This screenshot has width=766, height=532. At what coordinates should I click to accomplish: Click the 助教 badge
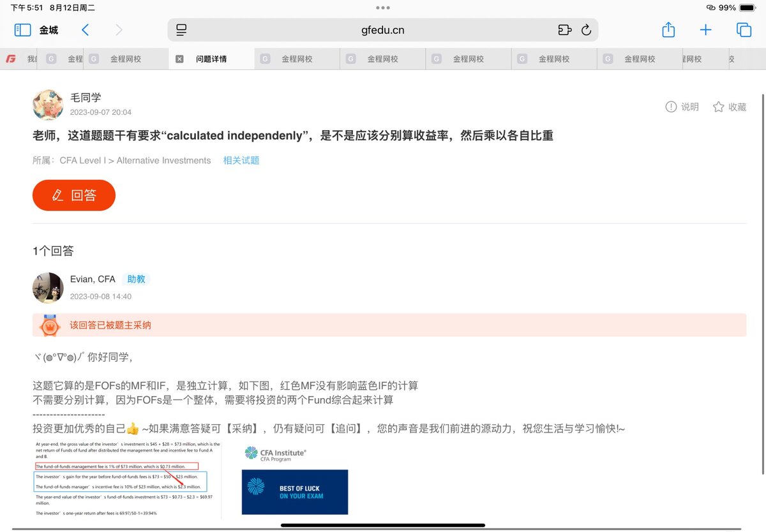tap(136, 279)
